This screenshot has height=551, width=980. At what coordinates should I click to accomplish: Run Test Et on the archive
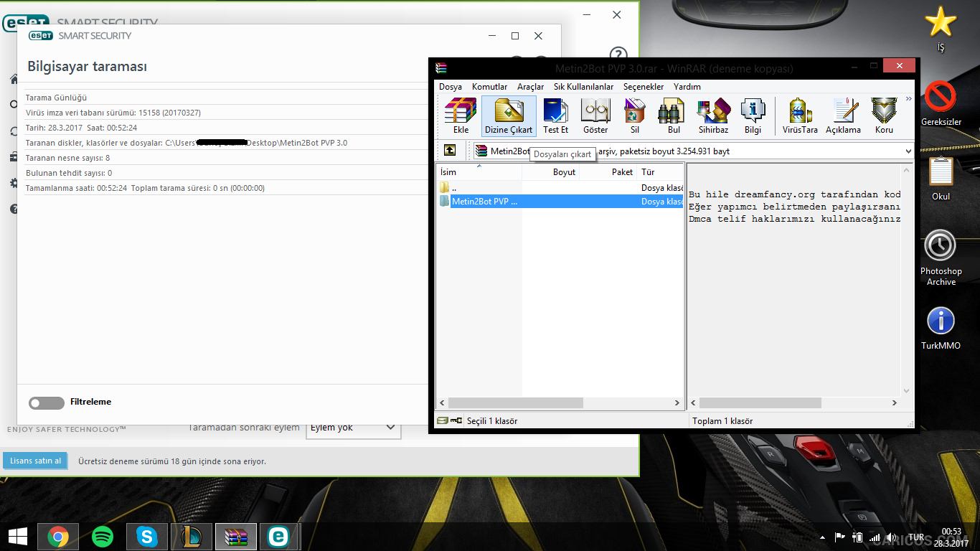(555, 116)
